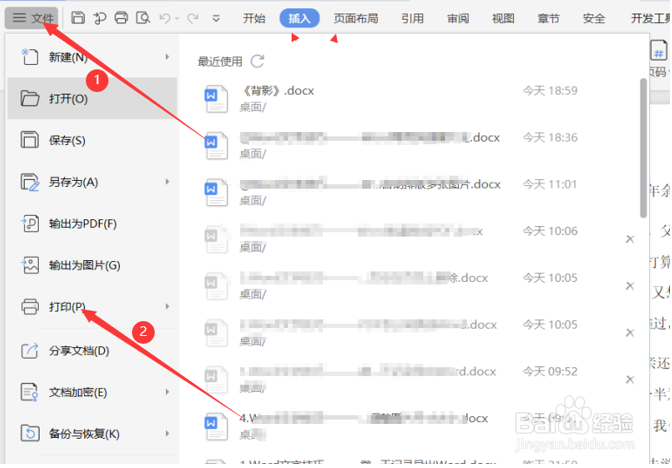Screen dimensions: 672x468
Task: Refresh the 最近使用 recent files list
Action: tap(257, 61)
